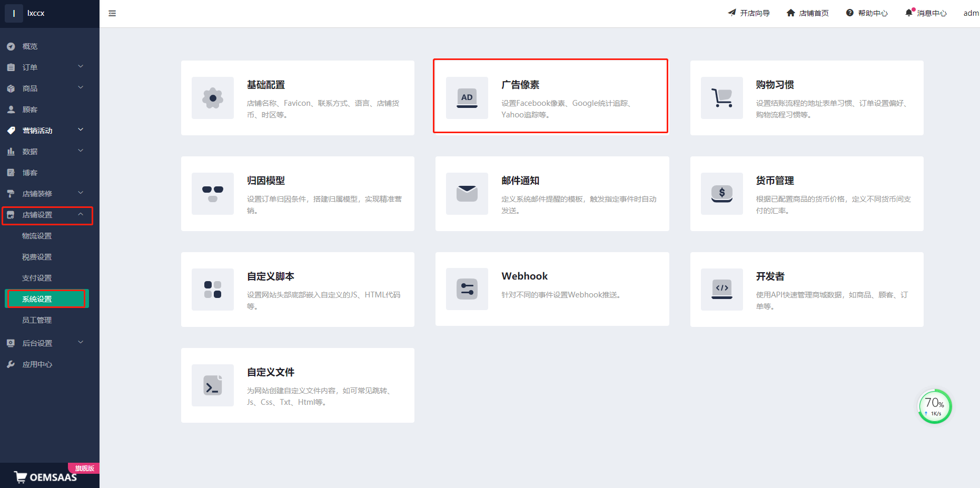Click the 顾客 person icon in sidebar
980x488 pixels.
[x=11, y=109]
